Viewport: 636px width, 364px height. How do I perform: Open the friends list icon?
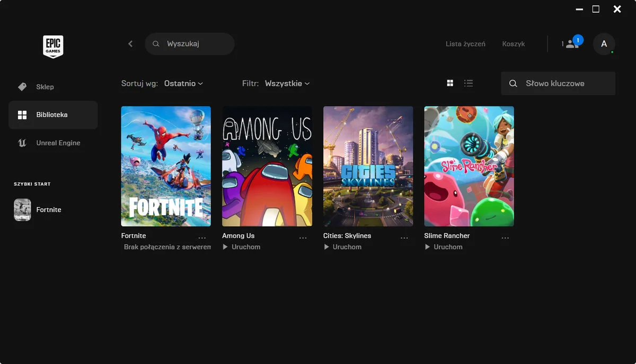click(x=571, y=44)
